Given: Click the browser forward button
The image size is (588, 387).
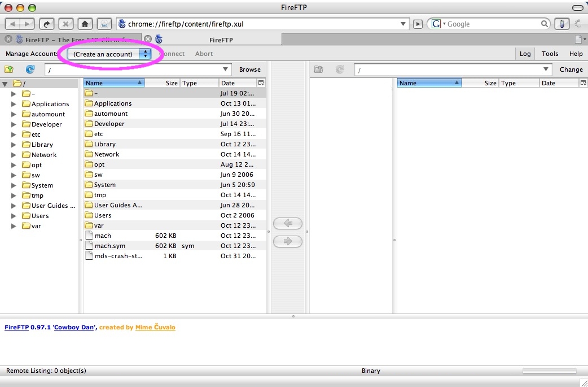Looking at the screenshot, I should [x=27, y=24].
